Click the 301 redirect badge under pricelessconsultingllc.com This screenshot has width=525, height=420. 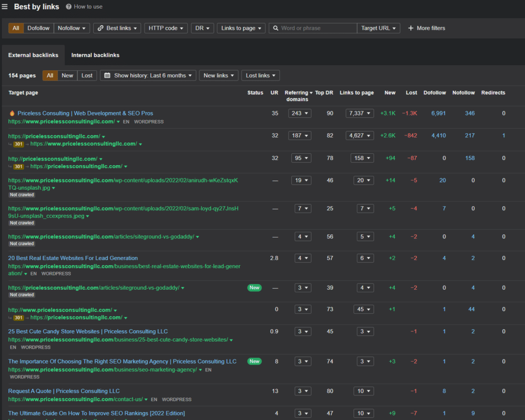pos(18,144)
